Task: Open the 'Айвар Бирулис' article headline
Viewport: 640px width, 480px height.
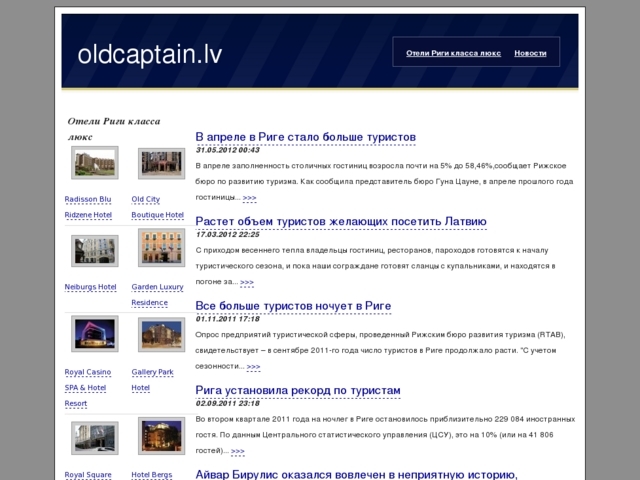Action: click(x=355, y=473)
